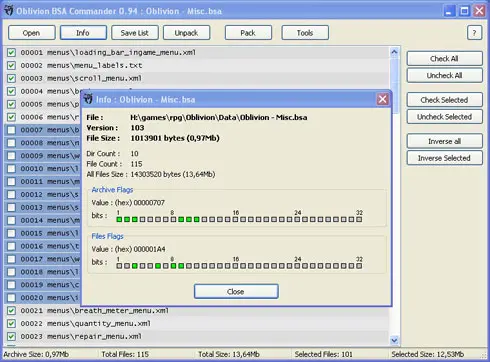This screenshot has width=490, height=362.
Task: Click the app icon in main title bar
Action: pos(9,11)
